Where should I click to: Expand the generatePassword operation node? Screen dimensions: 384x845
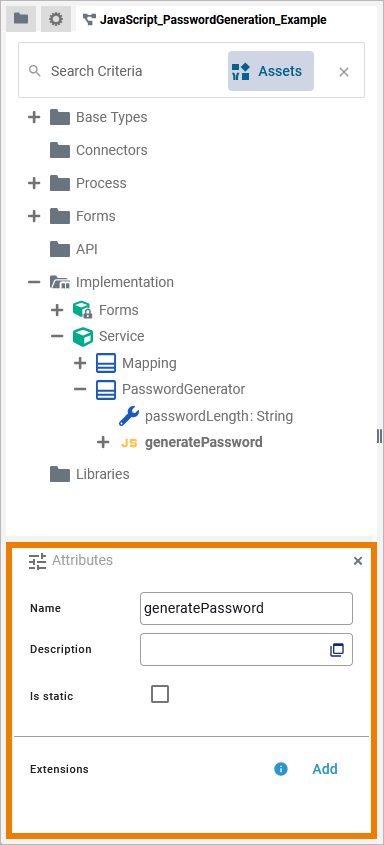point(102,442)
